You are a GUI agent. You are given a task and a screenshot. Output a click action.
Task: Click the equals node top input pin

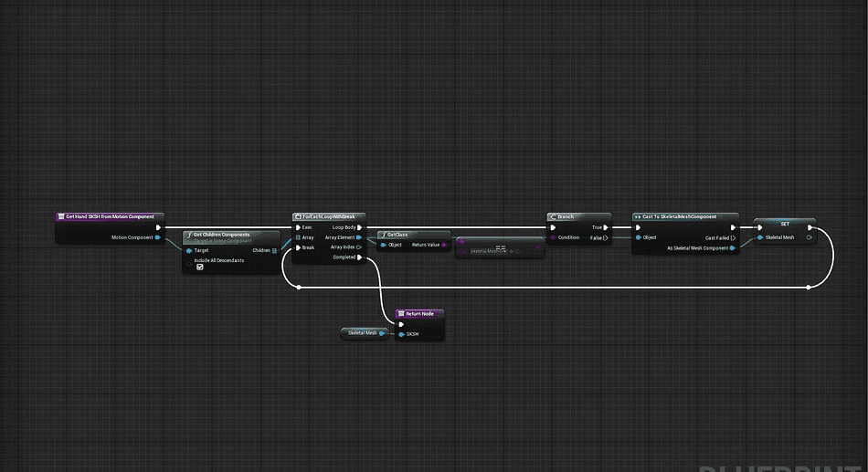tap(461, 241)
